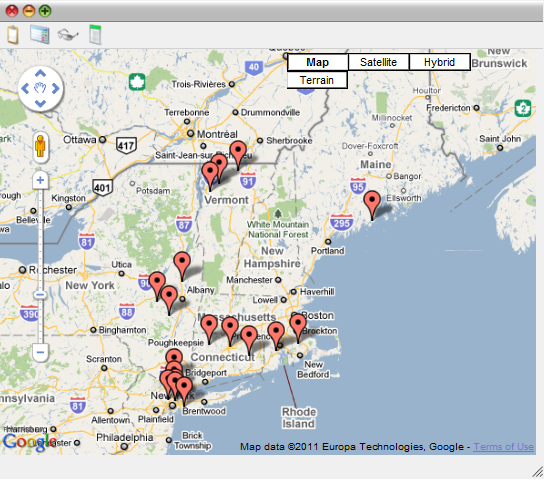The image size is (544, 480).
Task: Click the resize grip at window corner
Action: point(538,472)
